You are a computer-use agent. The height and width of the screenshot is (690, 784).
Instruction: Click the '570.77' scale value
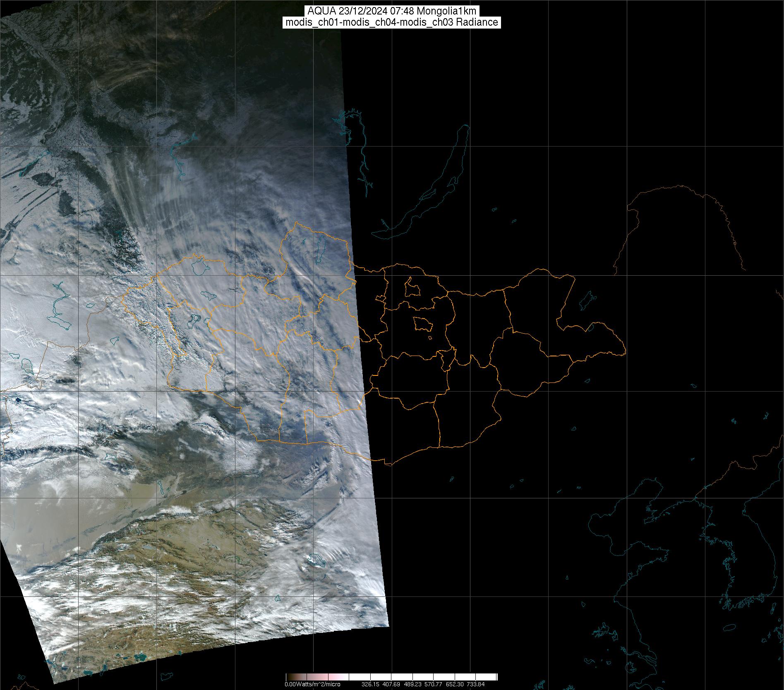(x=434, y=684)
